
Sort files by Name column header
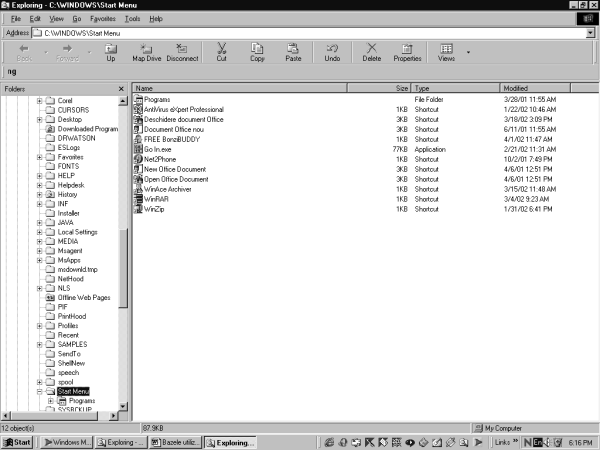pyautogui.click(x=240, y=88)
